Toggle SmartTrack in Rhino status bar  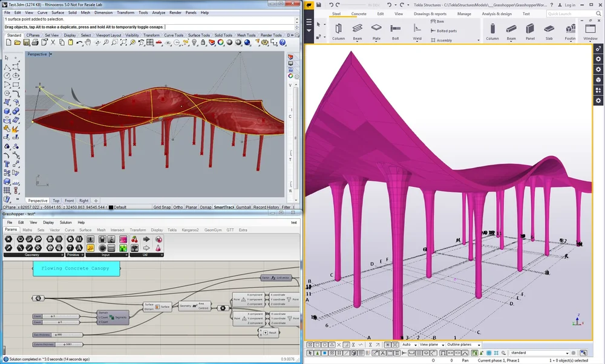[x=224, y=206]
